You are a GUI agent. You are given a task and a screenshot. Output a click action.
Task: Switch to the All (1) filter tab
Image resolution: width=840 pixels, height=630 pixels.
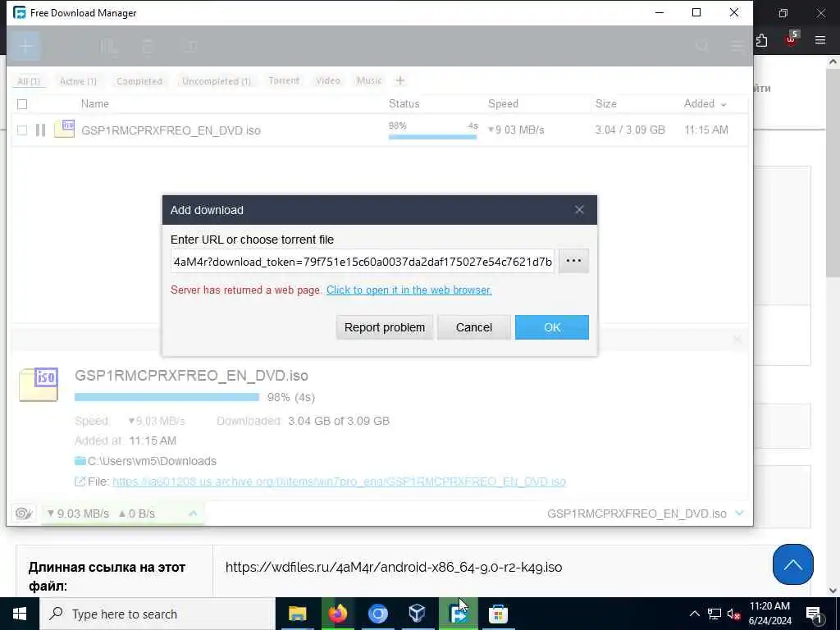click(29, 81)
